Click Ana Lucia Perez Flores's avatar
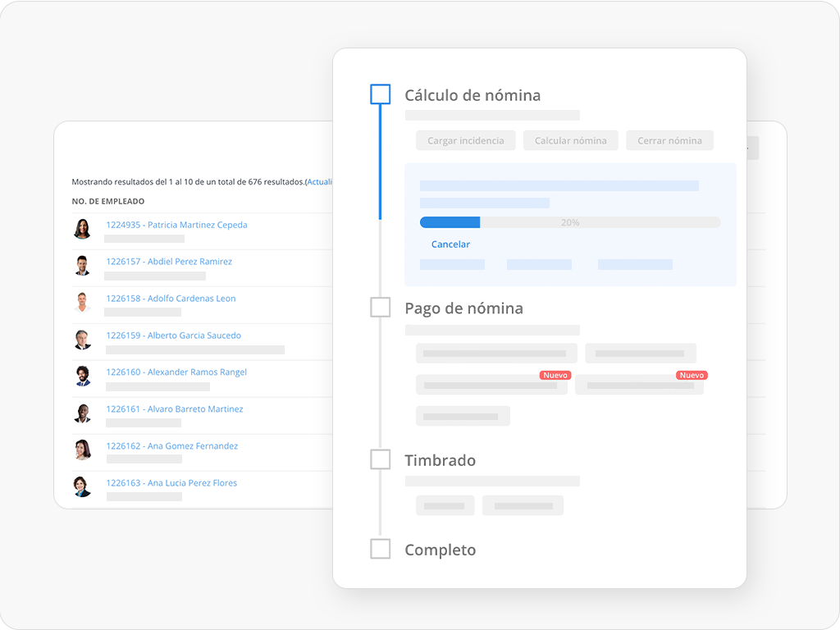The width and height of the screenshot is (840, 630). click(82, 487)
